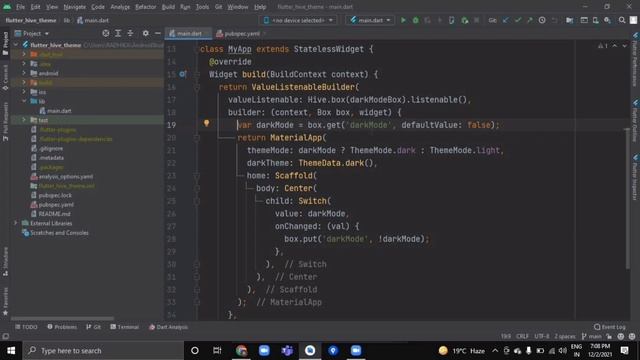Expand the android folder
Viewport: 640px width, 360px height.
24,73
